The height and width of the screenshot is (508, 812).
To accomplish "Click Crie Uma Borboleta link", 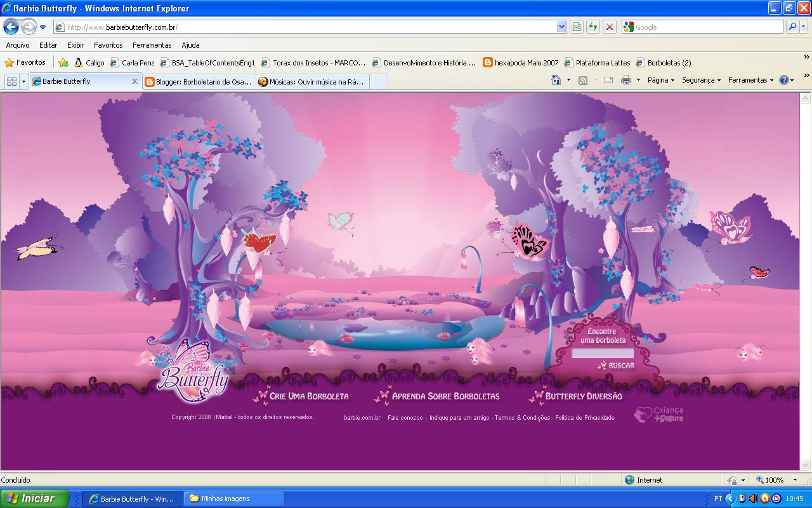I will pos(302,396).
